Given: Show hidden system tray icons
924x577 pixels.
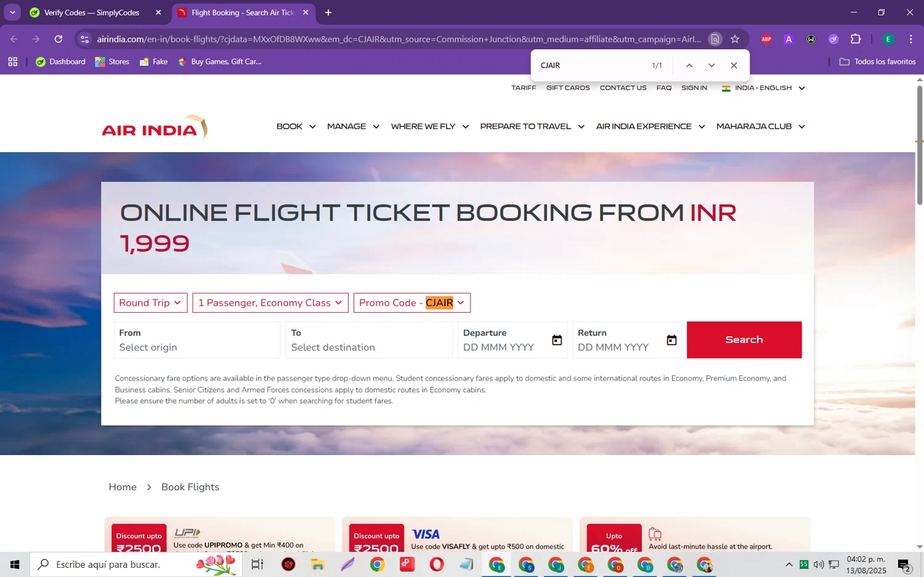Looking at the screenshot, I should (789, 564).
